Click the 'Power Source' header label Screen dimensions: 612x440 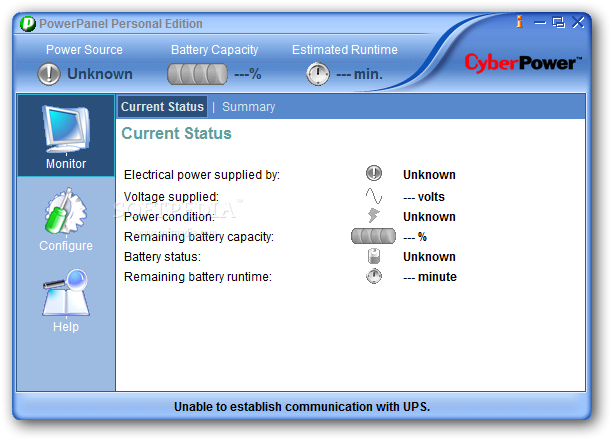point(84,50)
